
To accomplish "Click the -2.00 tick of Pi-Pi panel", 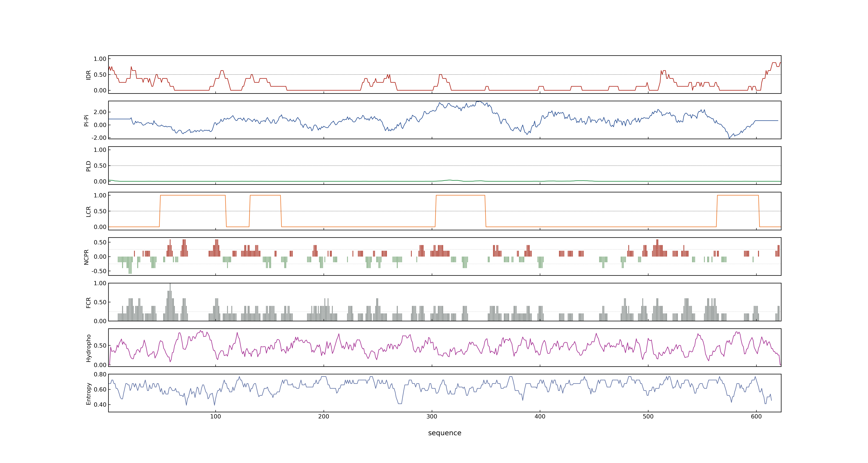I will 99,138.
